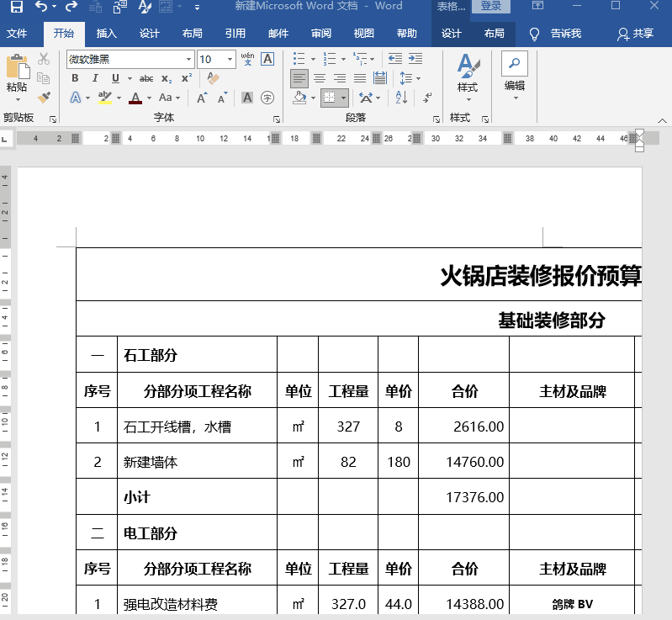Toggle superscript formatting

pos(187,78)
